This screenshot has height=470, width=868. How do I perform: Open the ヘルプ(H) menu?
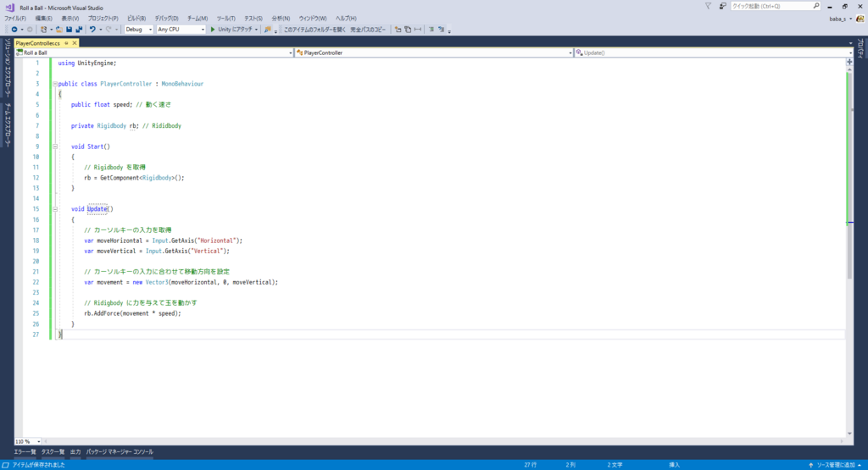346,19
